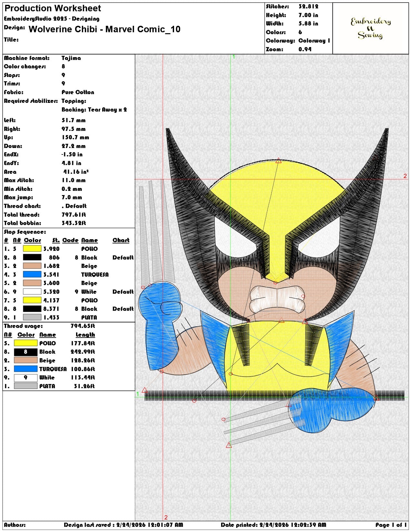This screenshot has width=411, height=532.
Task: Click the Down value 27.2 mm
Action: (x=73, y=146)
